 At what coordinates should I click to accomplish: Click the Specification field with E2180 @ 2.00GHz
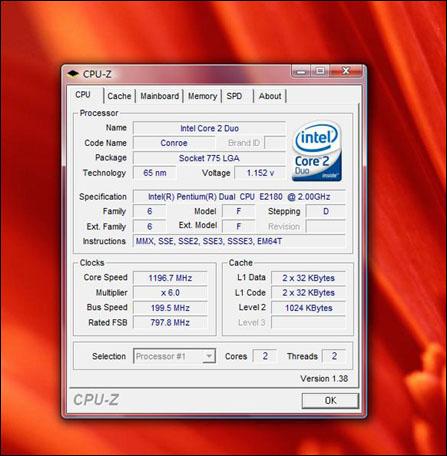(x=239, y=197)
